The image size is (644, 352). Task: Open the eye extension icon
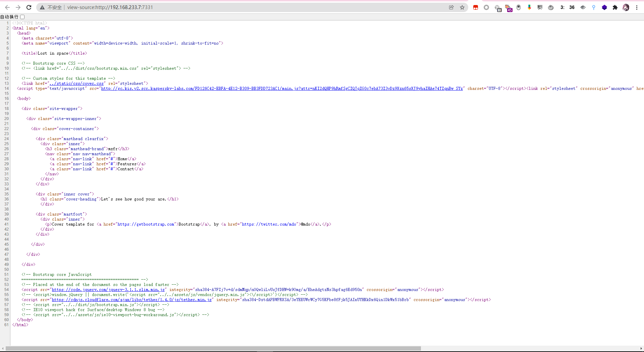click(583, 7)
